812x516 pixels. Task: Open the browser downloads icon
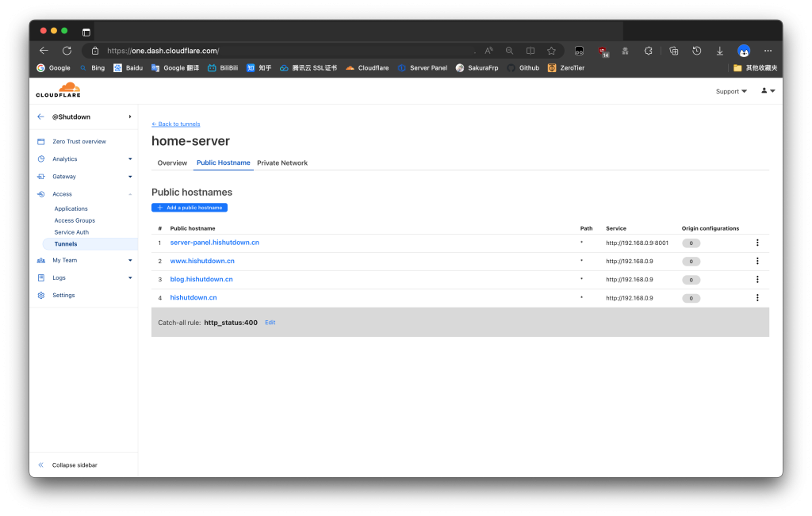[x=719, y=51]
